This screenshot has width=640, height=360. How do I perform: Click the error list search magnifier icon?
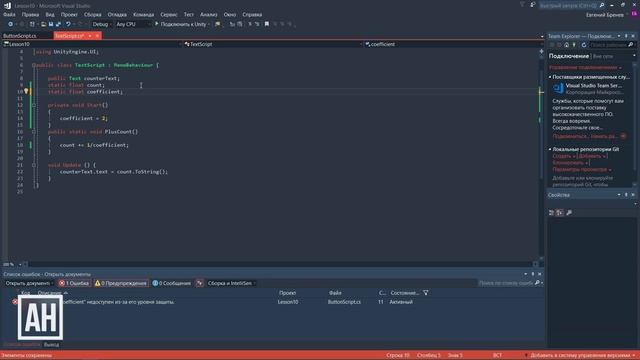point(537,283)
